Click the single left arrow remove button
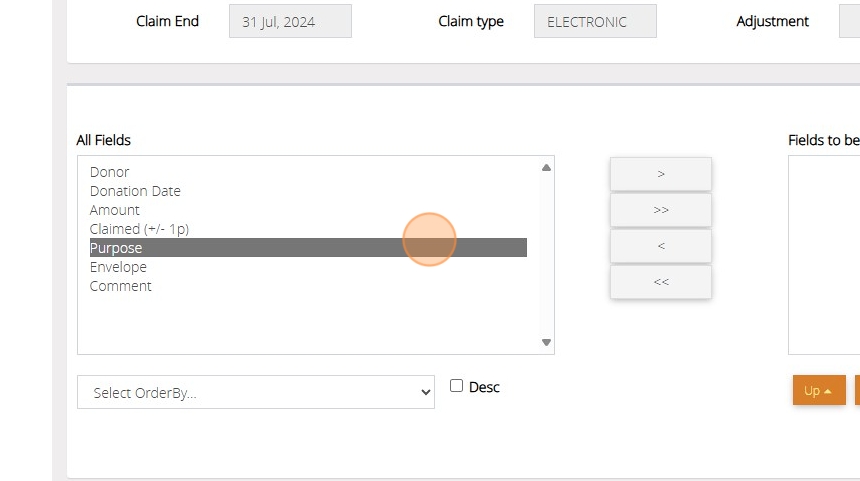The image size is (860, 481). point(660,246)
